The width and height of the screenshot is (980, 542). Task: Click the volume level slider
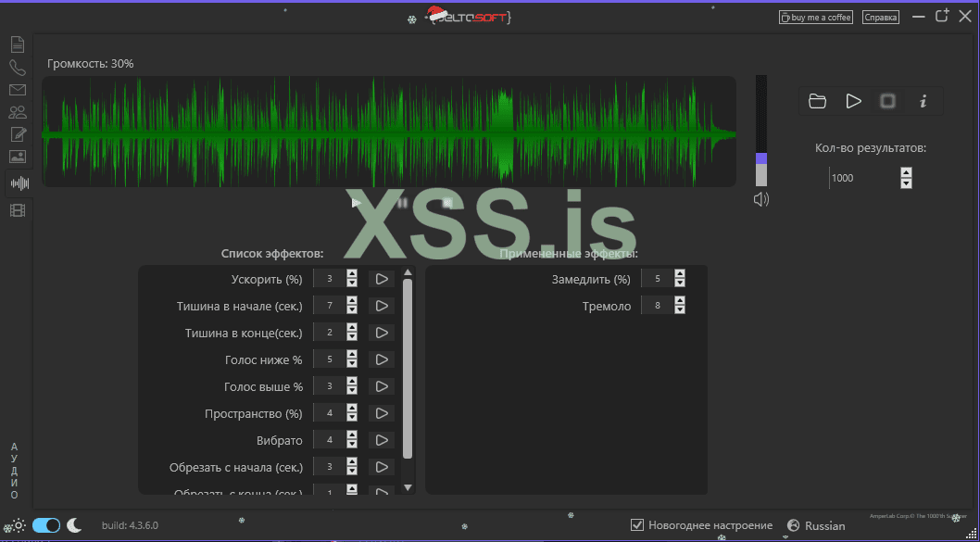click(760, 131)
